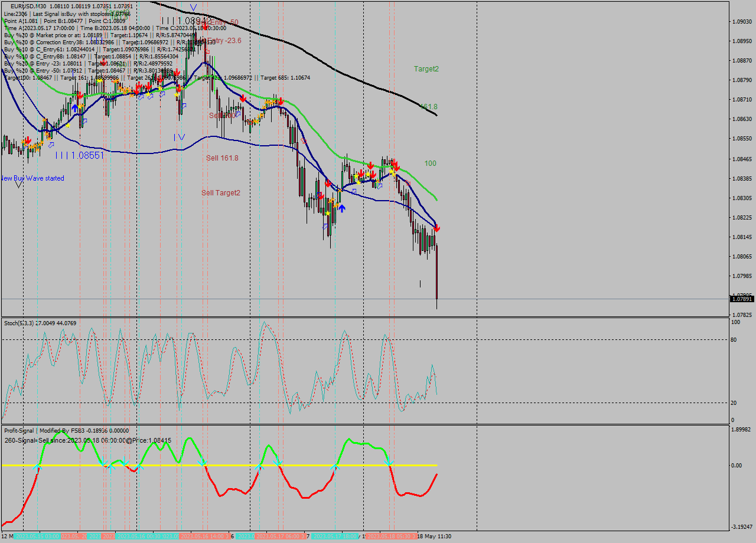756x543 pixels.
Task: Click the black triangle under 'New Buy Wave started'
Action: pyautogui.click(x=19, y=185)
